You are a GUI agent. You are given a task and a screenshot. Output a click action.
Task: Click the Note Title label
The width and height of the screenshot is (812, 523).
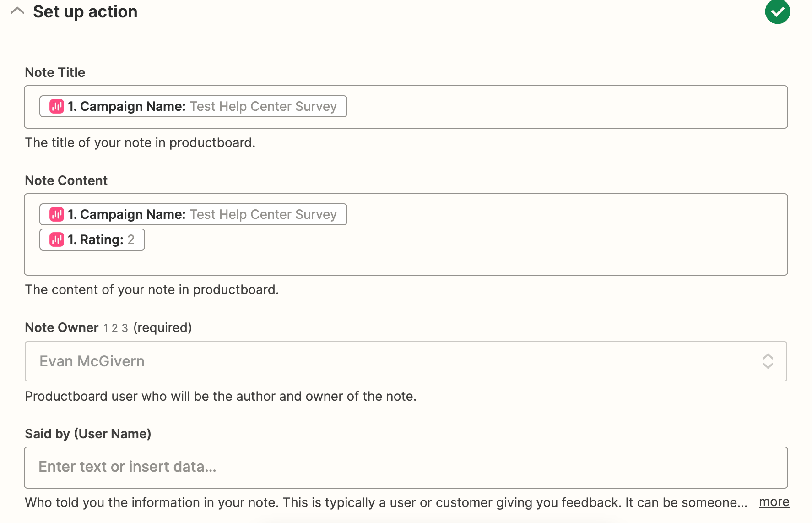click(x=55, y=72)
